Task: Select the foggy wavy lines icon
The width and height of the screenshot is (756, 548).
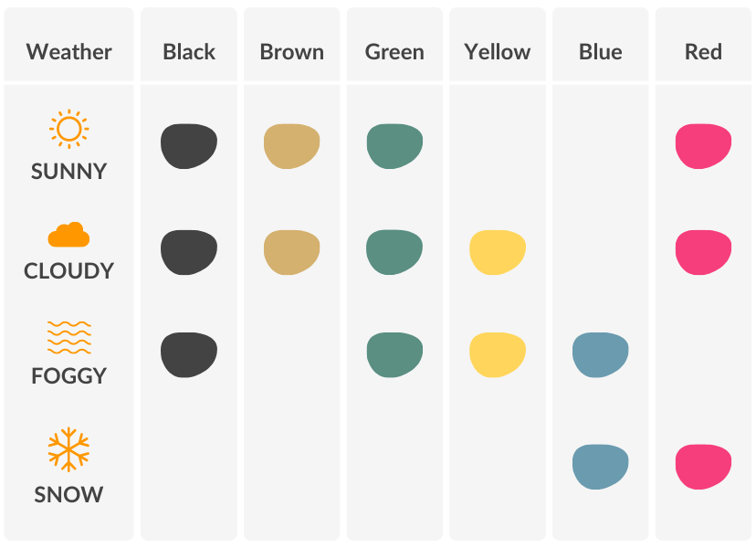Action: (68, 338)
